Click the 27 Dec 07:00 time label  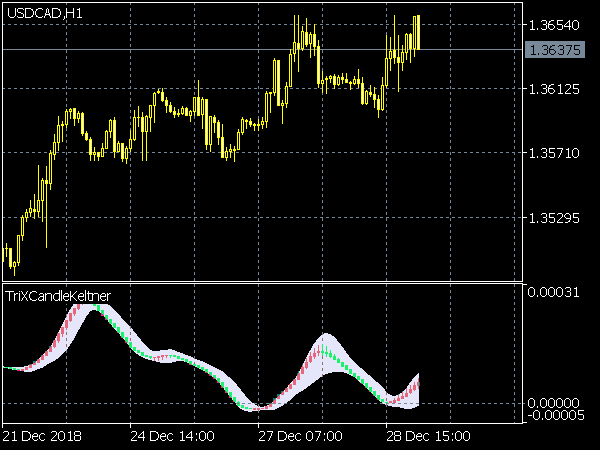click(x=300, y=436)
